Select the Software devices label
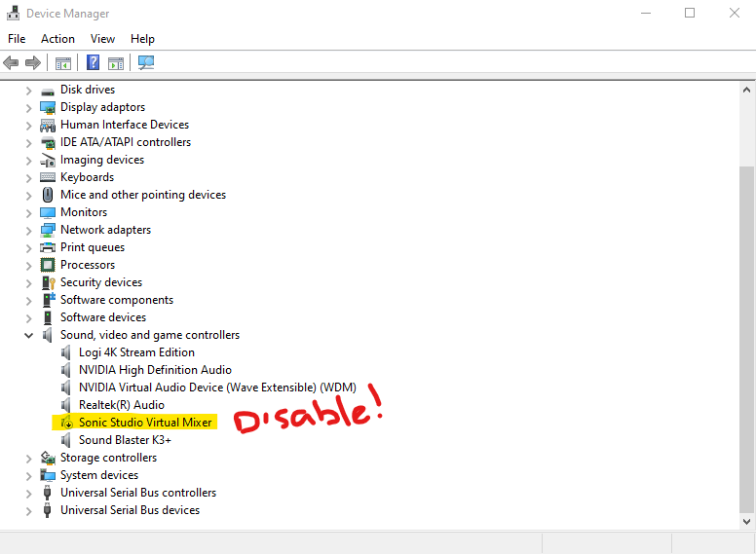756x554 pixels. pos(103,317)
